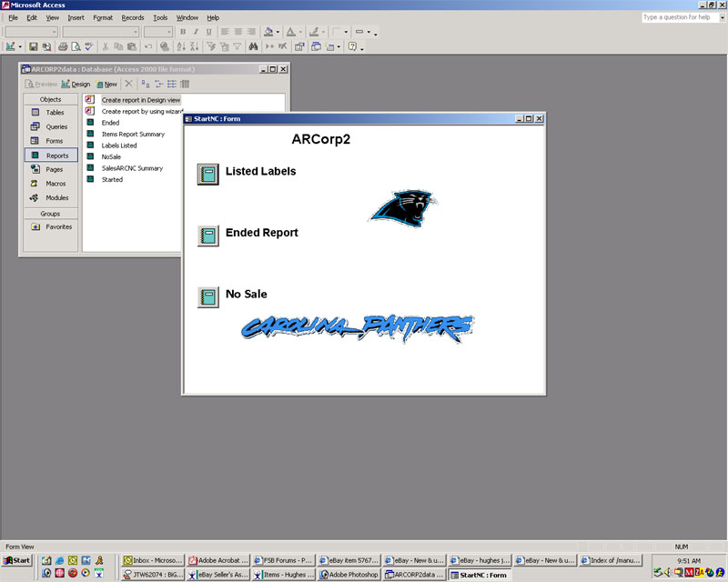Click the Filter By Form icon
This screenshot has height=582, width=728.
224,46
